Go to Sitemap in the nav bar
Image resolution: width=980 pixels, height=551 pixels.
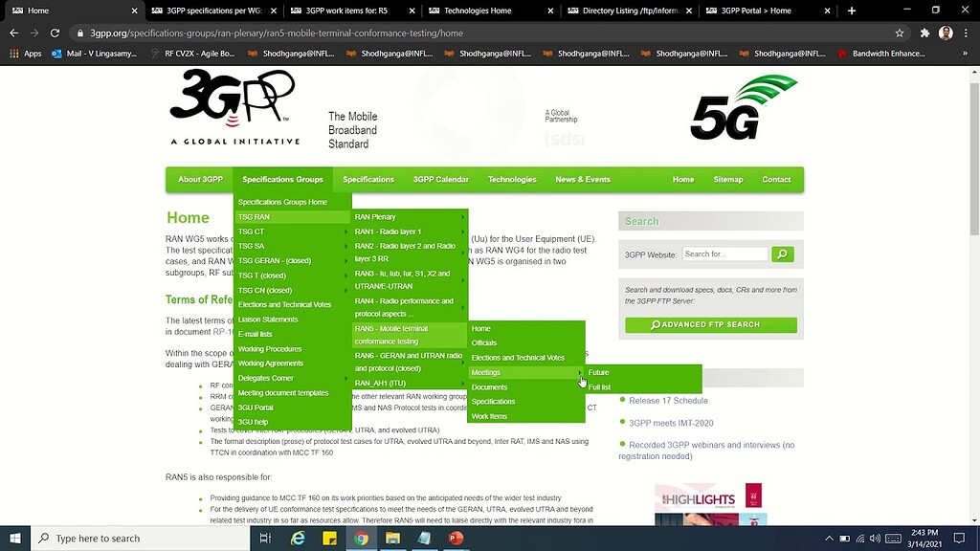point(728,179)
